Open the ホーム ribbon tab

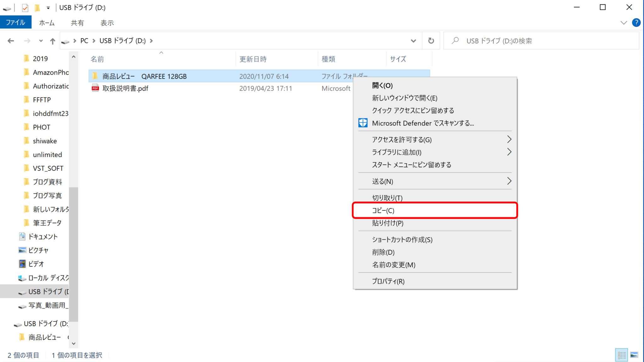pyautogui.click(x=47, y=23)
